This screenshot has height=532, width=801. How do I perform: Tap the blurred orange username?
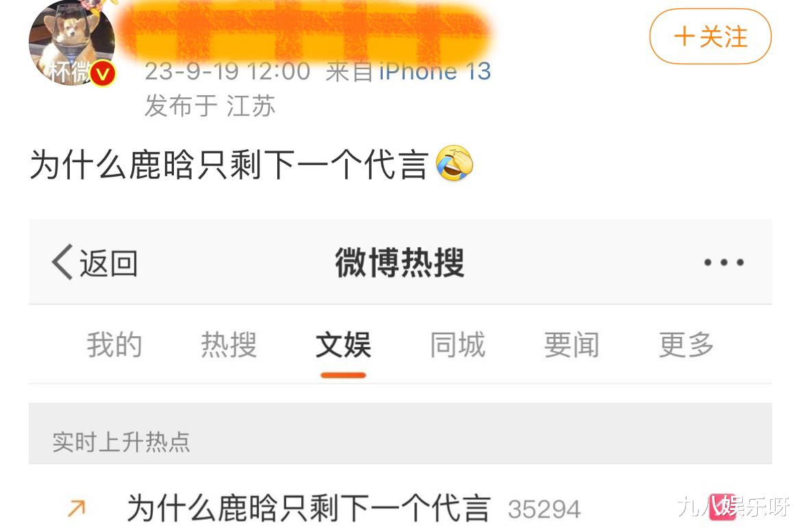click(305, 29)
